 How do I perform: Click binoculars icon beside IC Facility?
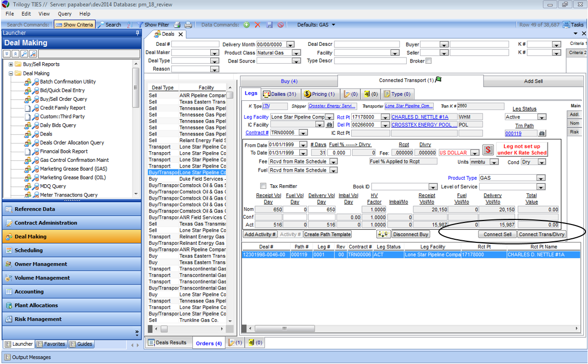pos(329,125)
